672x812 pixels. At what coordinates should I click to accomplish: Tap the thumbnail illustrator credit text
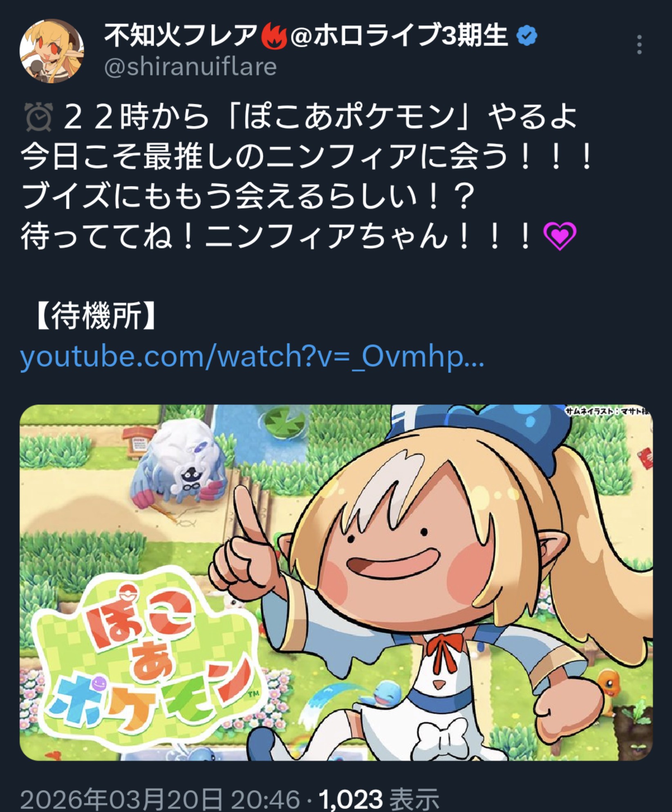tap(608, 411)
